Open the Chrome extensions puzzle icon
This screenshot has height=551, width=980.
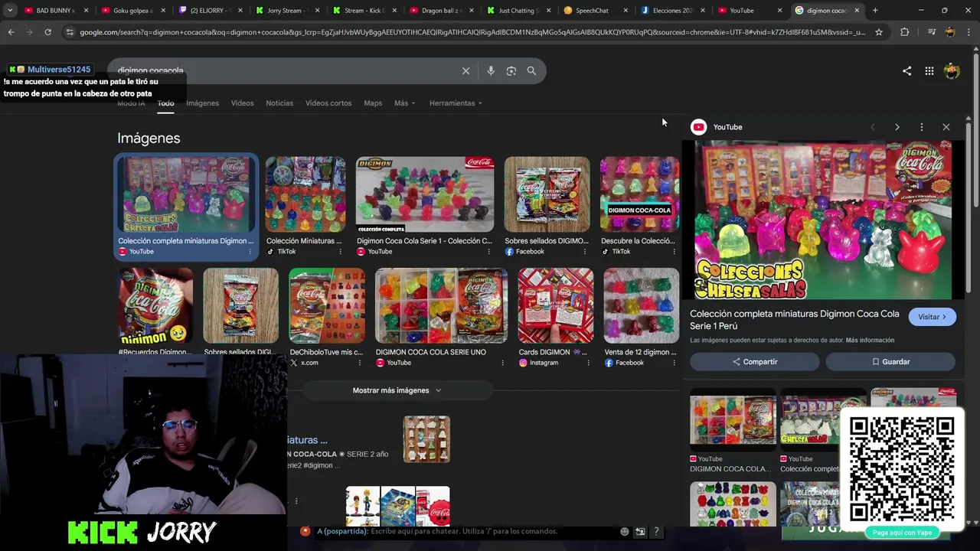click(x=905, y=32)
